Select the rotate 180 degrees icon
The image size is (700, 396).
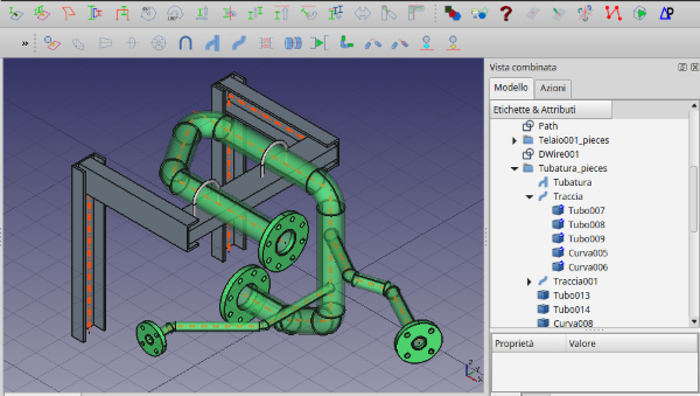pyautogui.click(x=175, y=13)
